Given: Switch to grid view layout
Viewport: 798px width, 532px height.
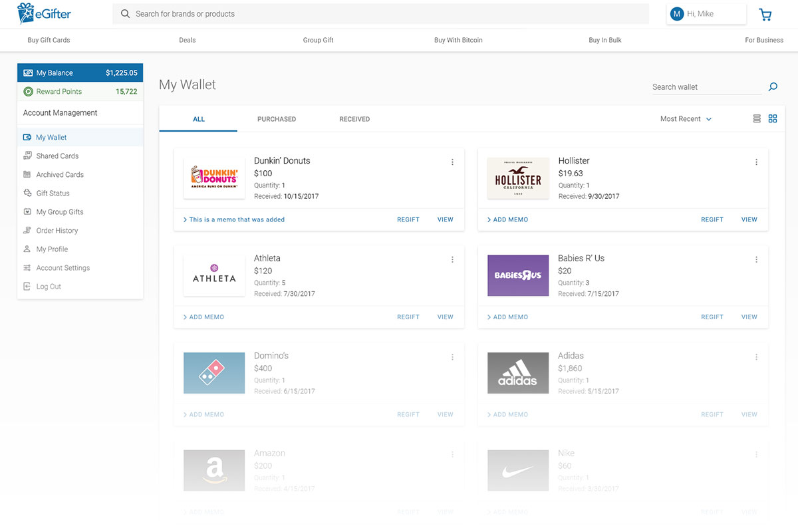Looking at the screenshot, I should pos(773,119).
